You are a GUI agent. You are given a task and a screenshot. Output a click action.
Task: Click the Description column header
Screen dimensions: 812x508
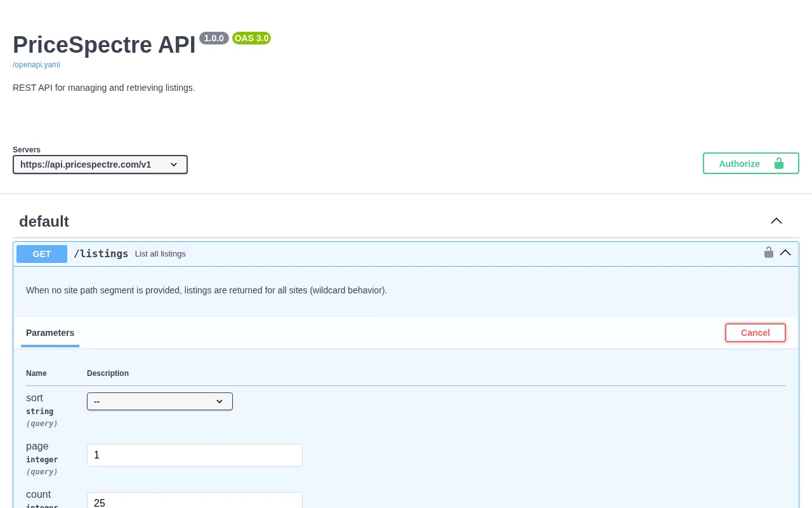pos(108,373)
